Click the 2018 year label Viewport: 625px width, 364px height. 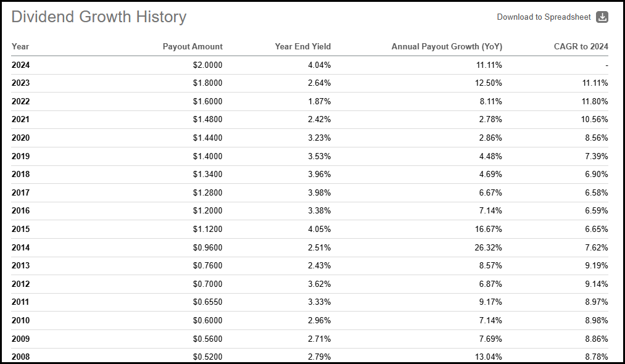pyautogui.click(x=20, y=174)
